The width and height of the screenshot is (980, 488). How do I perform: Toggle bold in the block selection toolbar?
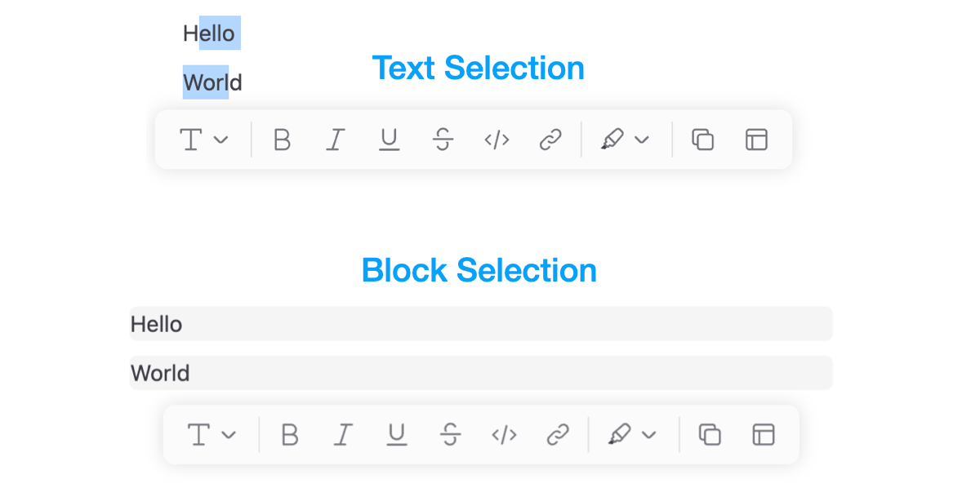click(289, 434)
